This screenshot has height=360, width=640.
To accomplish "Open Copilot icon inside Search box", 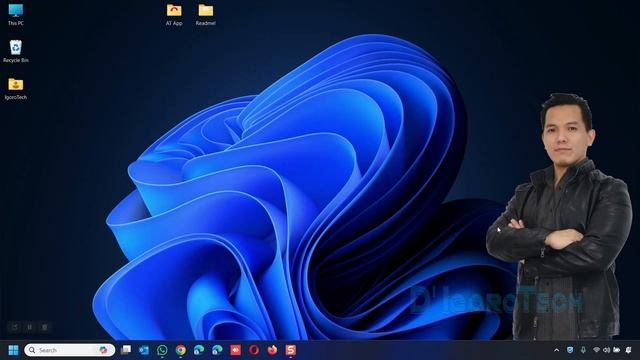I will click(x=103, y=350).
